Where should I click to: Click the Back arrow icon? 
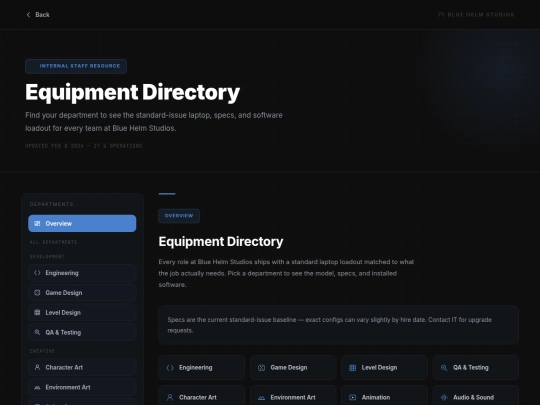point(28,14)
